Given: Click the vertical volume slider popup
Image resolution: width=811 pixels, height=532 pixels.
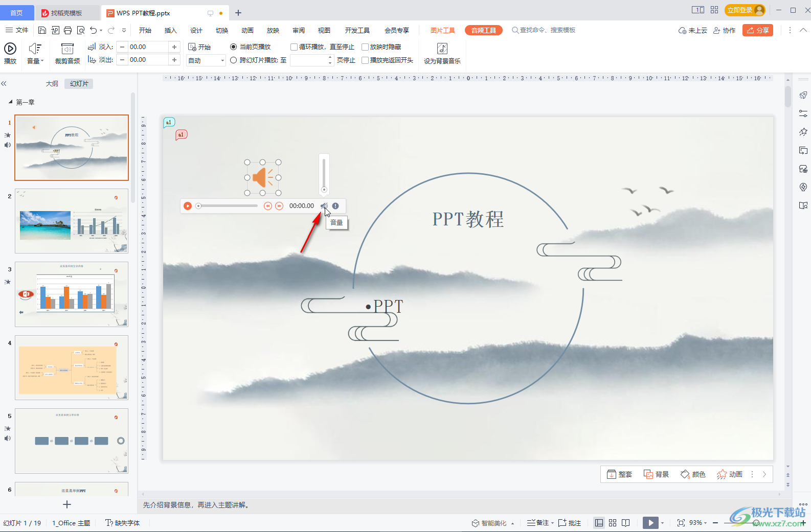Looking at the screenshot, I should click(x=324, y=174).
